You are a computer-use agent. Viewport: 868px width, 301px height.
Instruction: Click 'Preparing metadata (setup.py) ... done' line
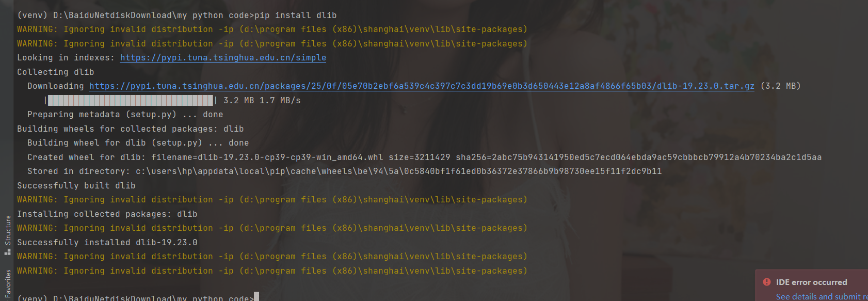tap(125, 115)
